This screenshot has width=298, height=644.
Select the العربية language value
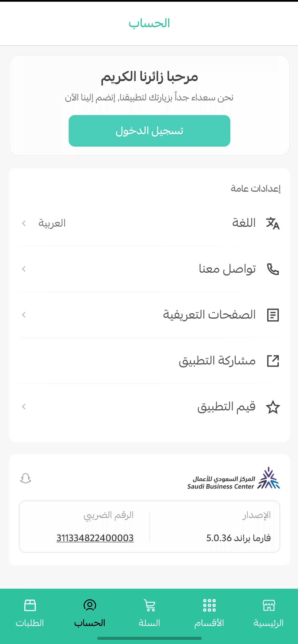tap(52, 223)
